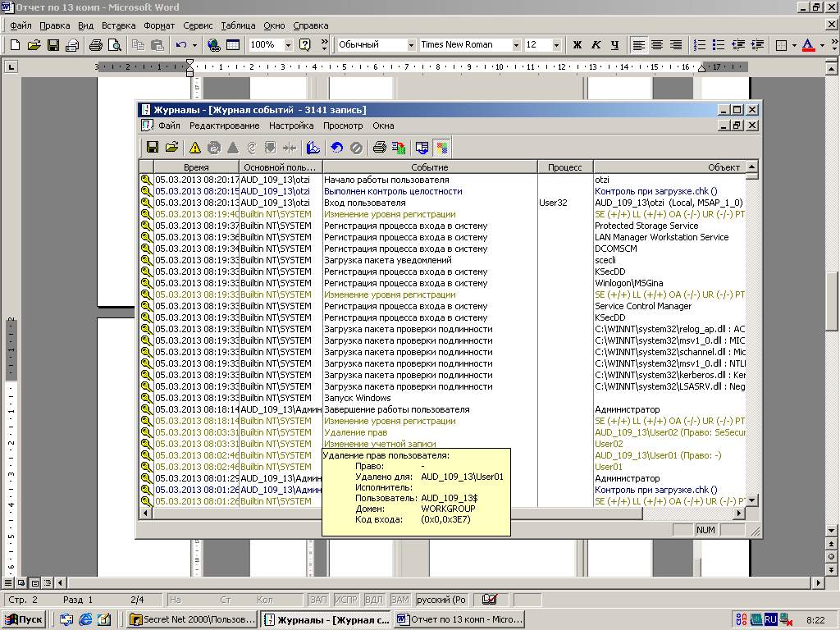The image size is (840, 630).
Task: Insert a hyperlink with the globe icon
Action: 214,45
